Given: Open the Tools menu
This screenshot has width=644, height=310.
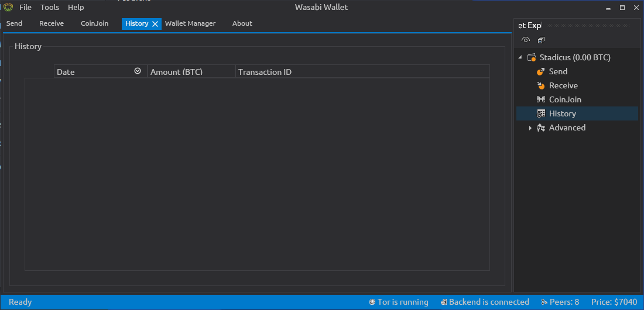Looking at the screenshot, I should pos(50,8).
